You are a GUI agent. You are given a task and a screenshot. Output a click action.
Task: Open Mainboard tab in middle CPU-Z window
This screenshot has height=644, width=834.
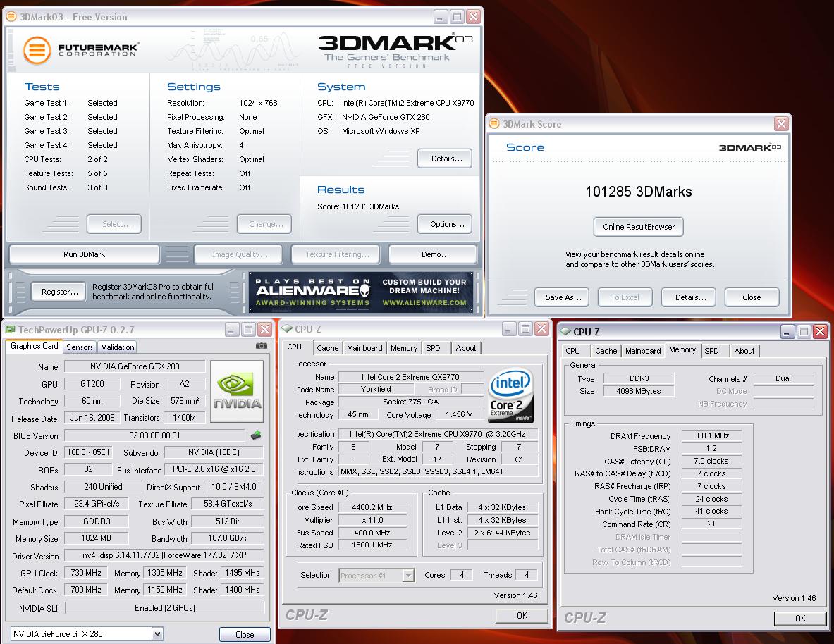click(x=364, y=348)
